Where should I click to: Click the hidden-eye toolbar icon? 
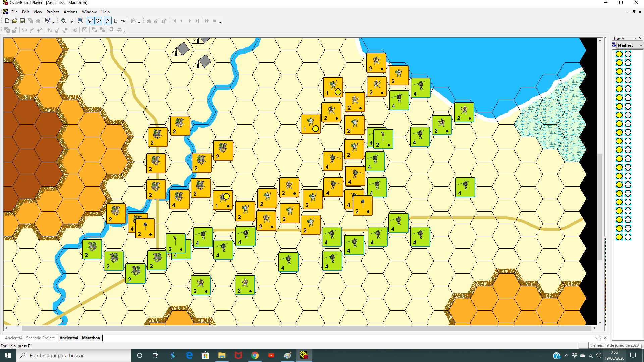75,30
